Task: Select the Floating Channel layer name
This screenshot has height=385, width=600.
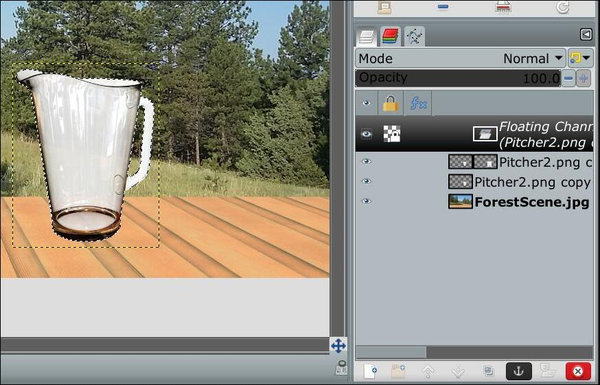Action: click(546, 134)
